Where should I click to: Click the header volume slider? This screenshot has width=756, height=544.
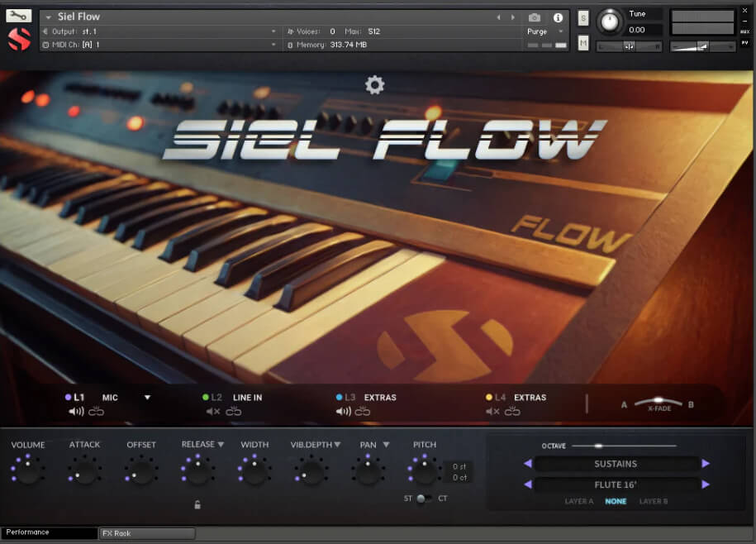702,47
